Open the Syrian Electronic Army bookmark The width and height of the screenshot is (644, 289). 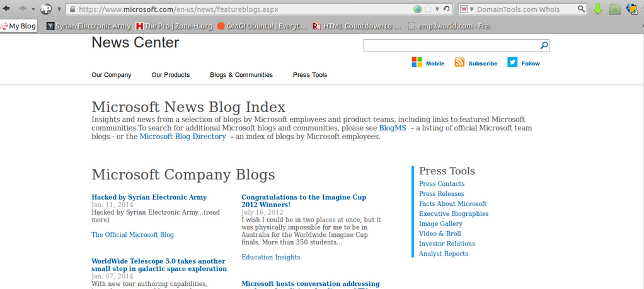pyautogui.click(x=89, y=26)
